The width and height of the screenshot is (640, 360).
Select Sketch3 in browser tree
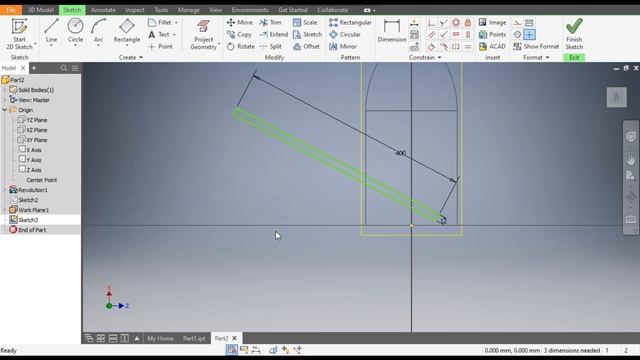28,220
